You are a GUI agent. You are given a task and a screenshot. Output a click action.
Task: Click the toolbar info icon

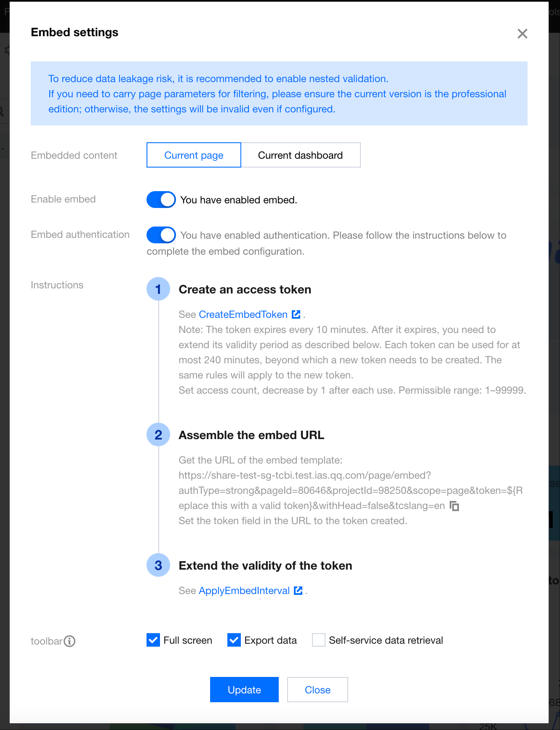69,641
